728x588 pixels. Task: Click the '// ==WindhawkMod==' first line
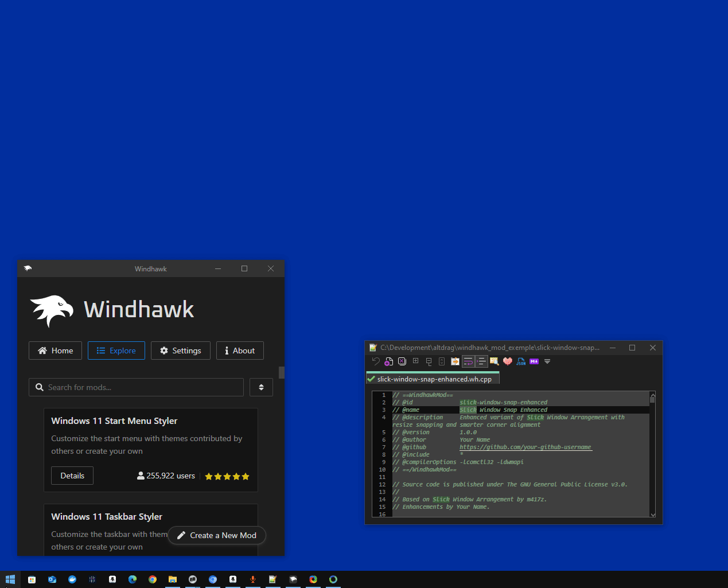coord(423,395)
